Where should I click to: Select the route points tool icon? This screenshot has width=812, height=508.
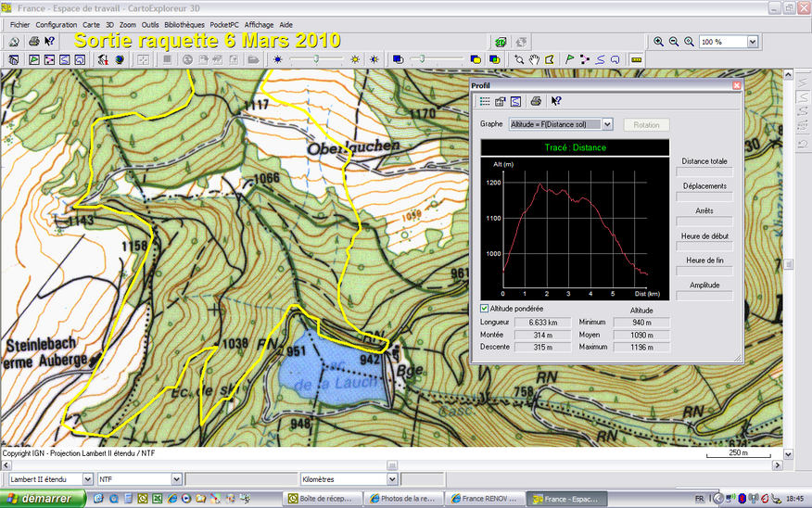(x=585, y=59)
